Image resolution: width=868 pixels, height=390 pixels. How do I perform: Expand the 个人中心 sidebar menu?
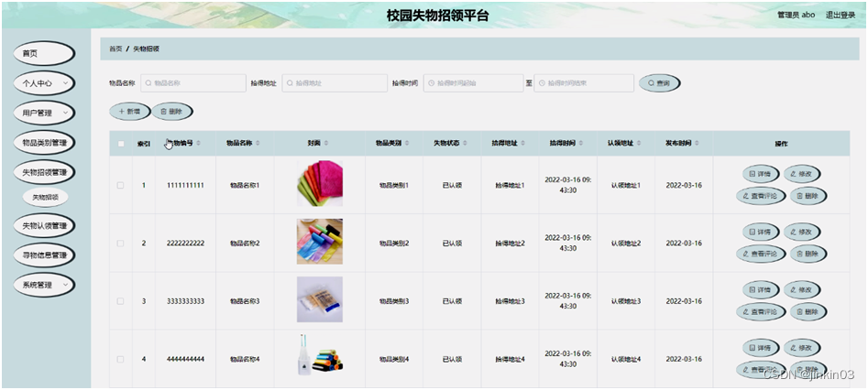[x=43, y=83]
